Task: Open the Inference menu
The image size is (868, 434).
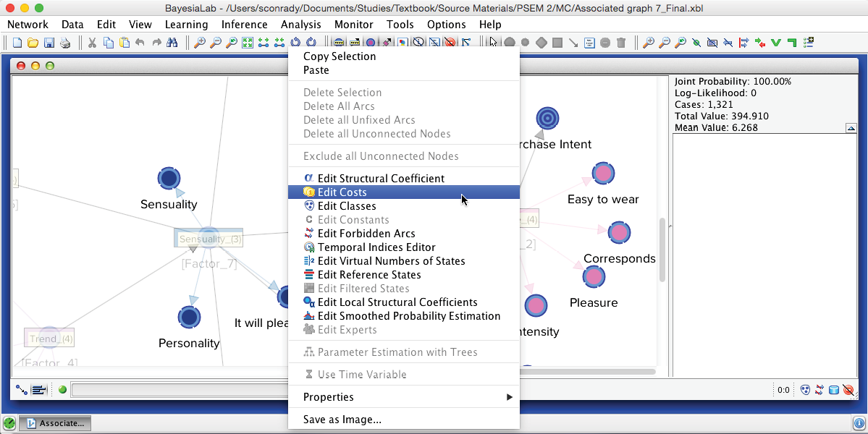Action: pyautogui.click(x=244, y=25)
